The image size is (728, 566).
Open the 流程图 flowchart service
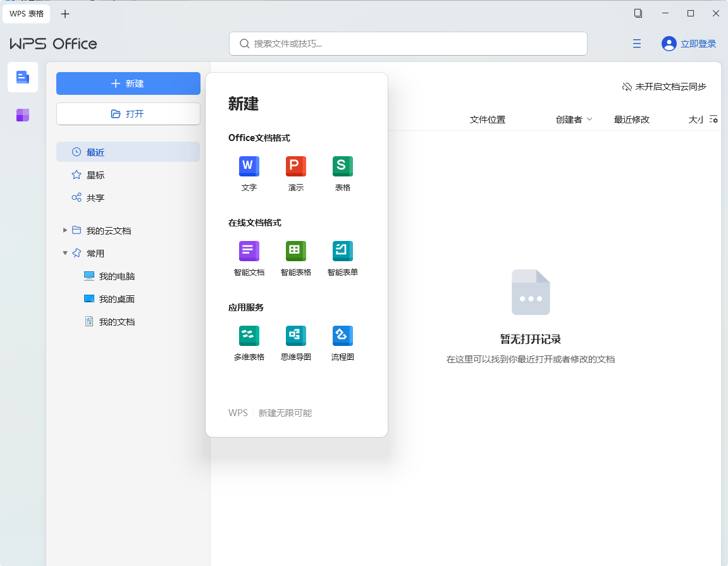tap(343, 343)
